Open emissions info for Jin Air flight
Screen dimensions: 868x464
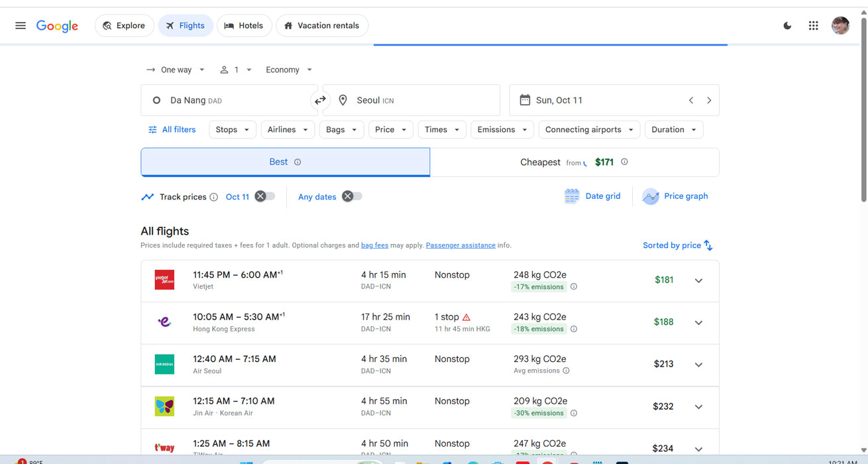click(x=574, y=413)
